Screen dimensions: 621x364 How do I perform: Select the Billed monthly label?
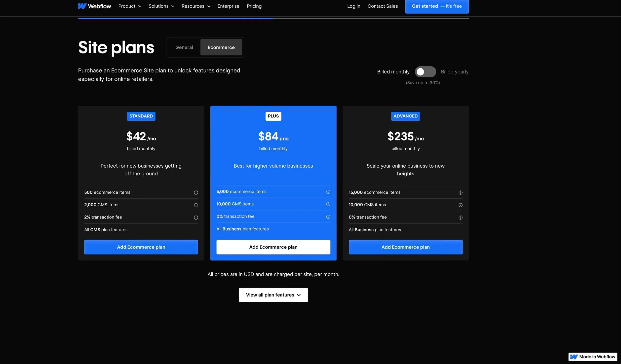(393, 72)
